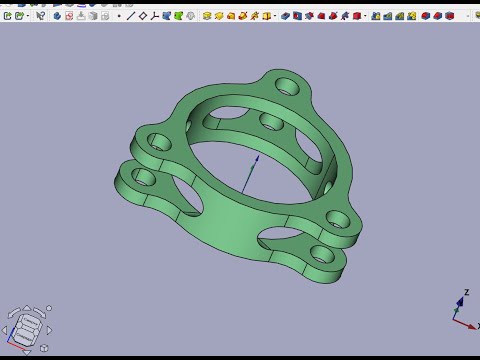Click the Create Sketch icon
This screenshot has height=360, width=480.
pos(69,16)
